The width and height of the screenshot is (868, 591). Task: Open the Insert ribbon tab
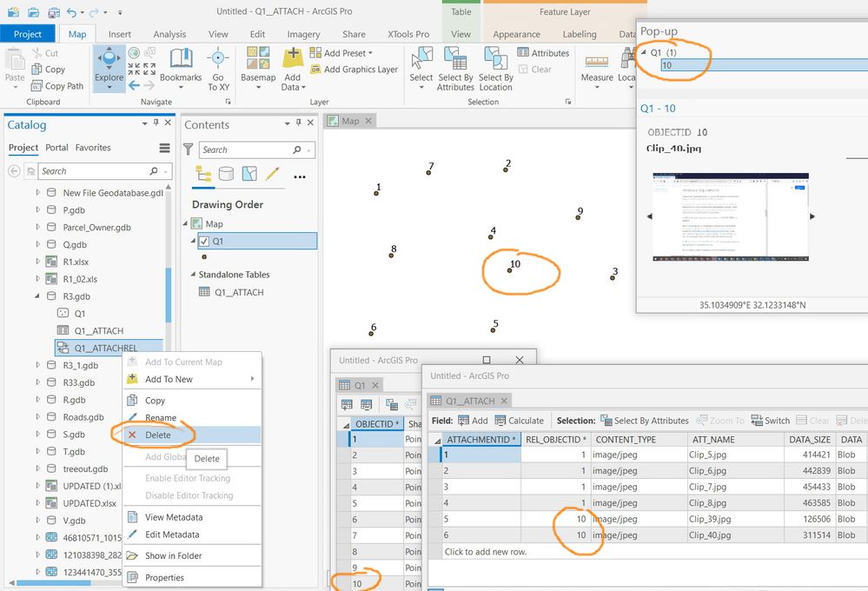click(120, 34)
